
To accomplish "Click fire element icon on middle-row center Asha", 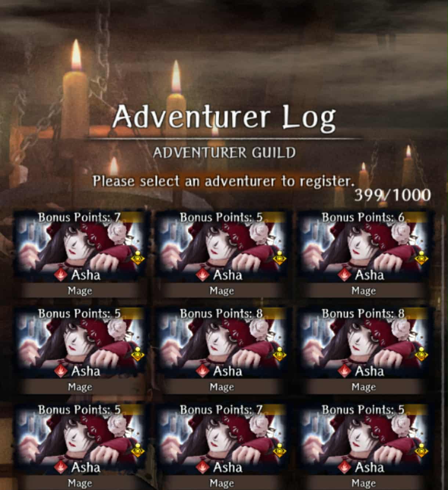I will pos(203,371).
